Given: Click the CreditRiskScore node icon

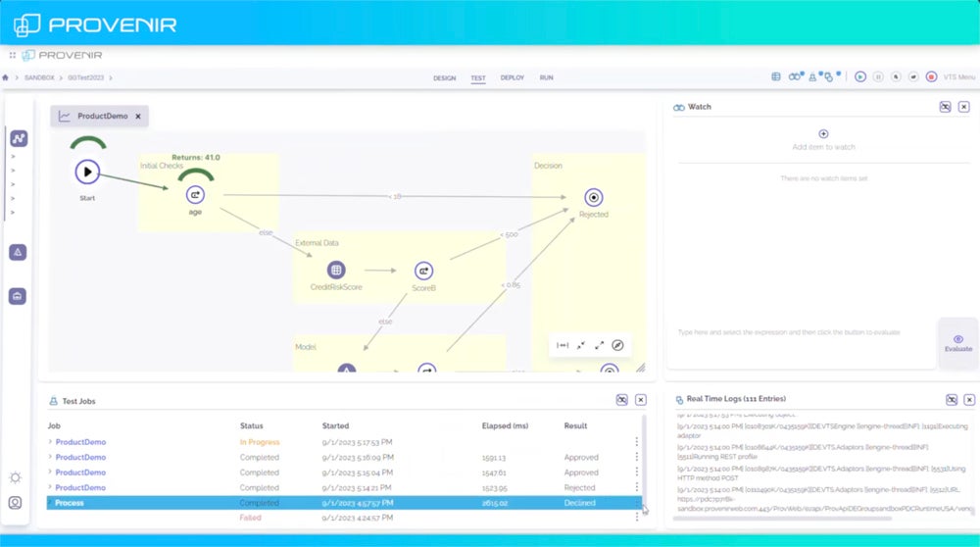Looking at the screenshot, I should pos(336,270).
